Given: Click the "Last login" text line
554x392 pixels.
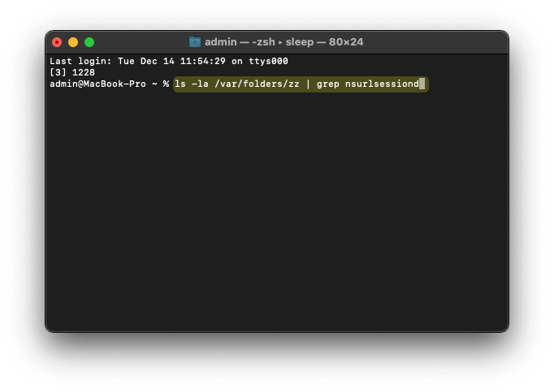Looking at the screenshot, I should [x=74, y=62].
